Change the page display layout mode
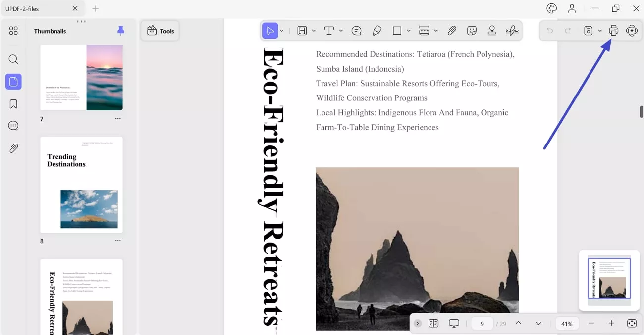This screenshot has height=335, width=644. coord(433,323)
